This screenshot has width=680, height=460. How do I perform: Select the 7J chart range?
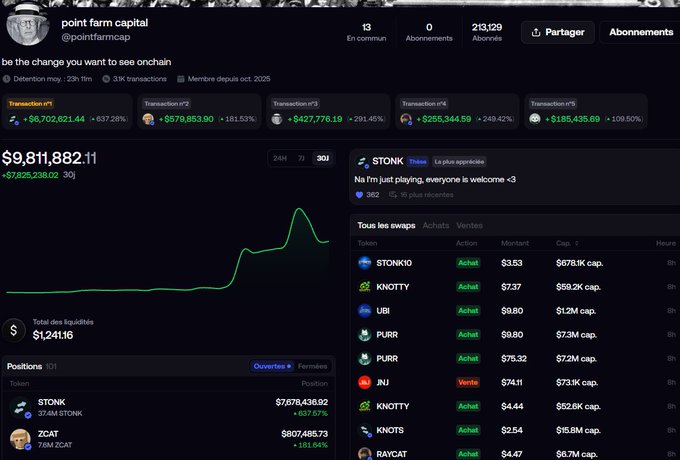301,158
